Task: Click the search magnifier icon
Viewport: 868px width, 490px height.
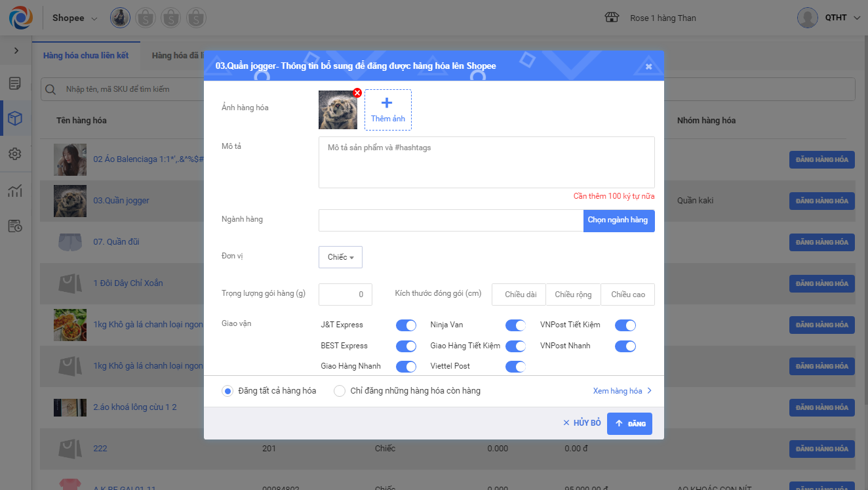Action: pos(50,89)
